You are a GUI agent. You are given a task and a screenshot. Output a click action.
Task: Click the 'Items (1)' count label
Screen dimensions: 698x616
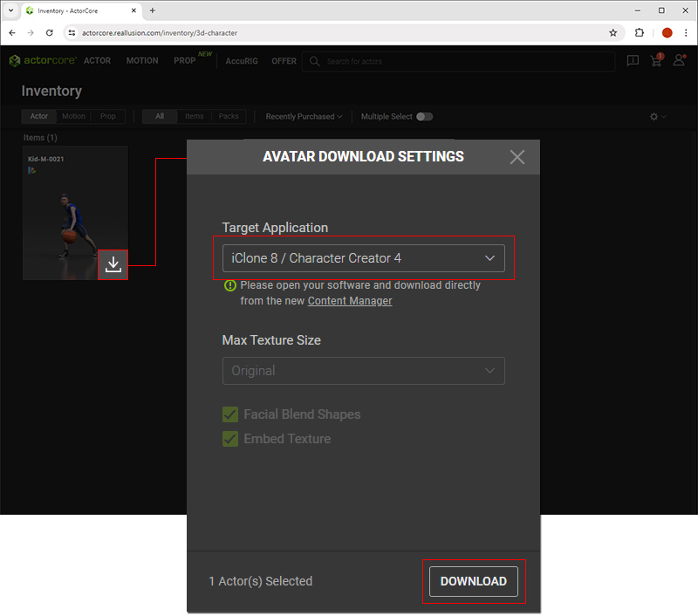pyautogui.click(x=40, y=138)
